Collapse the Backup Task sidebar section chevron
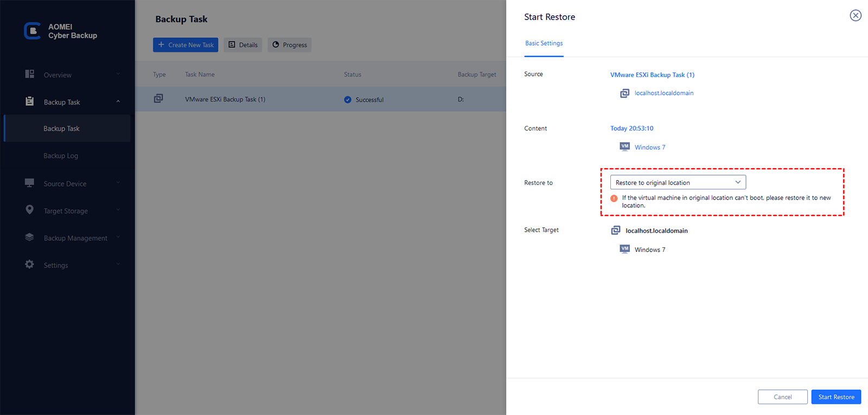Screen dimensions: 868x415 pyautogui.click(x=118, y=101)
